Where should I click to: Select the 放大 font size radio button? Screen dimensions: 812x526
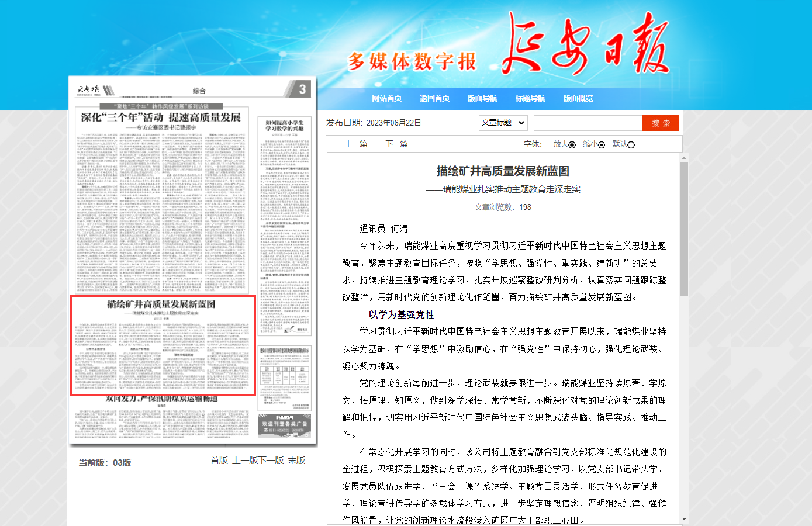pyautogui.click(x=572, y=145)
